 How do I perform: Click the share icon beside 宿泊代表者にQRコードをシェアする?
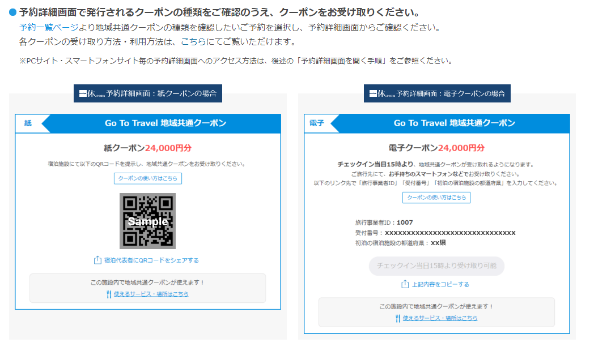pos(97,260)
